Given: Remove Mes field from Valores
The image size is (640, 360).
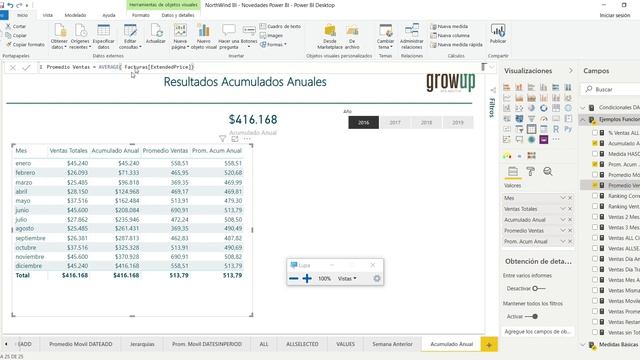Looking at the screenshot, I should pyautogui.click(x=570, y=198).
